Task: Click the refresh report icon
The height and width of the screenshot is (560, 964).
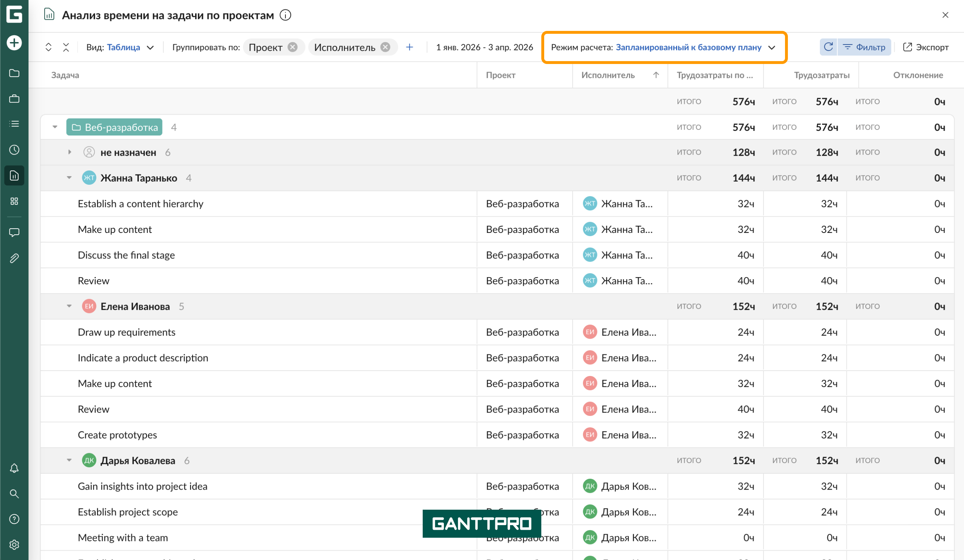Action: click(x=828, y=47)
